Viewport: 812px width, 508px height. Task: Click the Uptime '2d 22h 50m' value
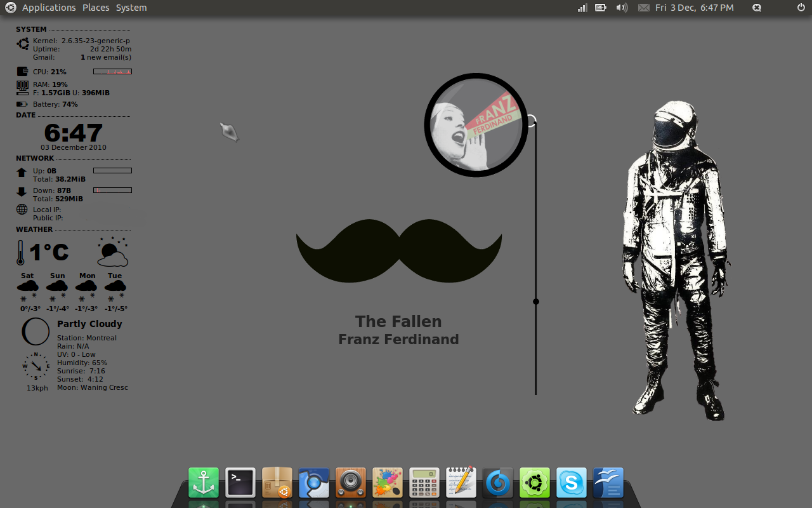pos(110,49)
